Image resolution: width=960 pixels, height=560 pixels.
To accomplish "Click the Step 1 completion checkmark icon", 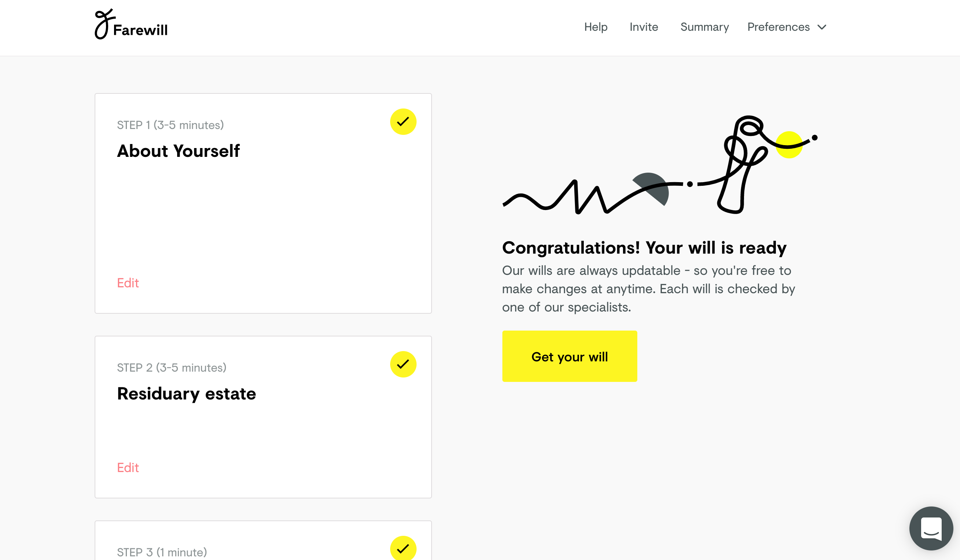I will pos(403,122).
